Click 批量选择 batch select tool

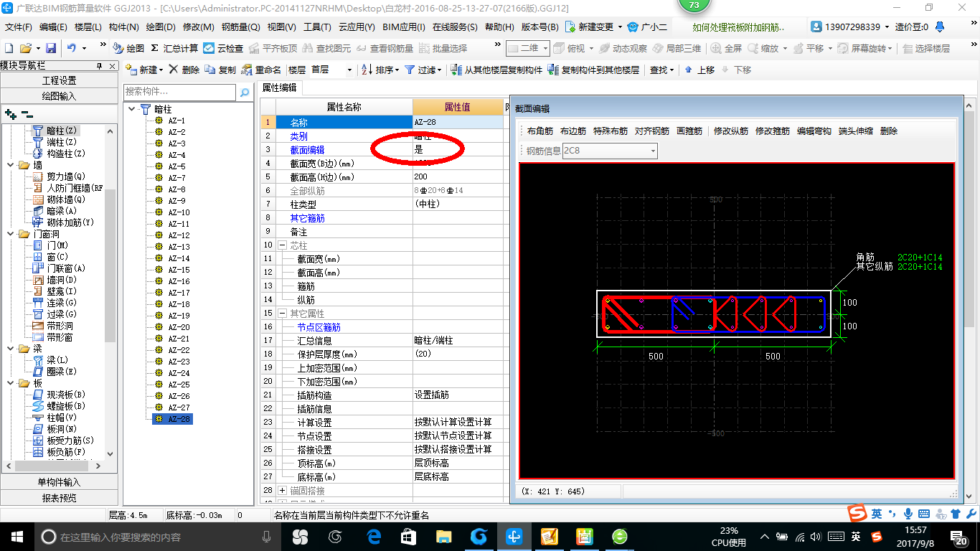(x=443, y=48)
